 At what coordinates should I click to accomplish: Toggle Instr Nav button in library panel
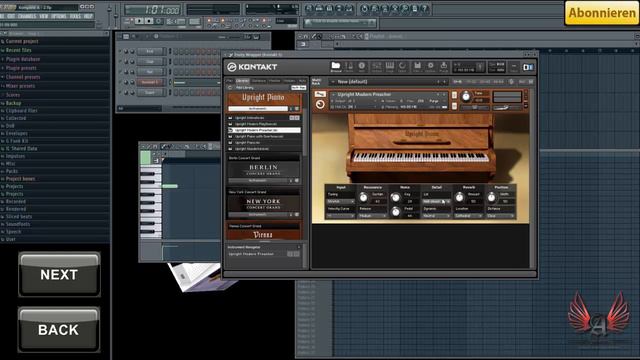[x=298, y=88]
